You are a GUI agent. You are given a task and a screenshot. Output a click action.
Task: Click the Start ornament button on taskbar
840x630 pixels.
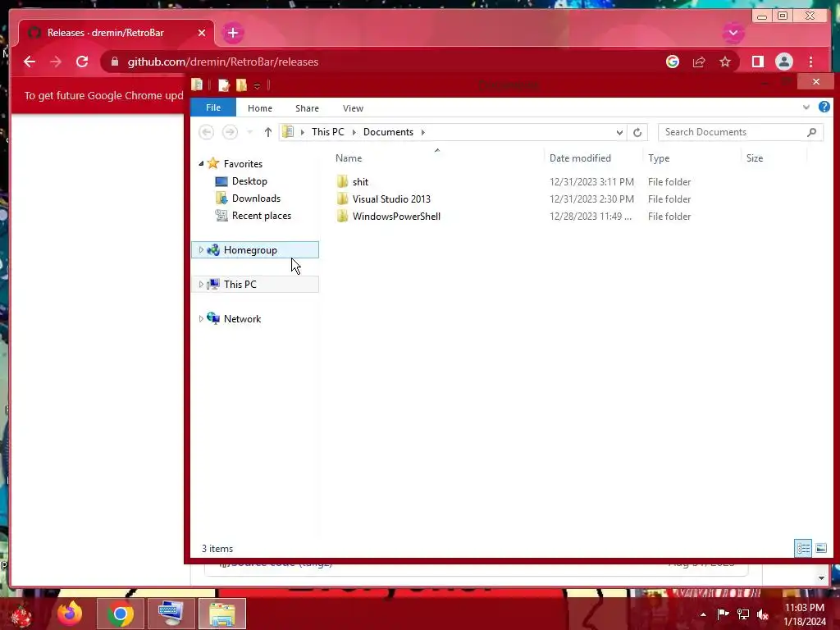coord(22,614)
